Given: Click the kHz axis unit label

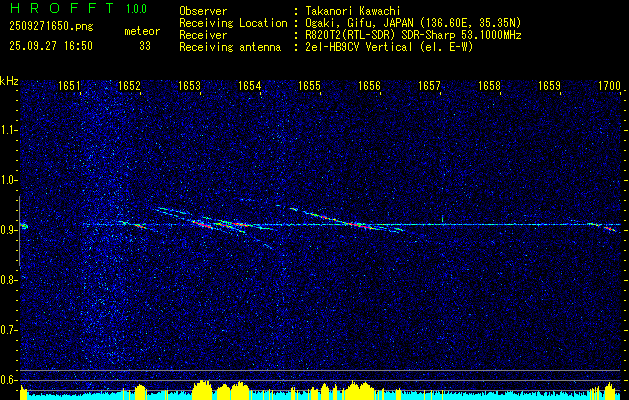Looking at the screenshot, I should pos(9,81).
